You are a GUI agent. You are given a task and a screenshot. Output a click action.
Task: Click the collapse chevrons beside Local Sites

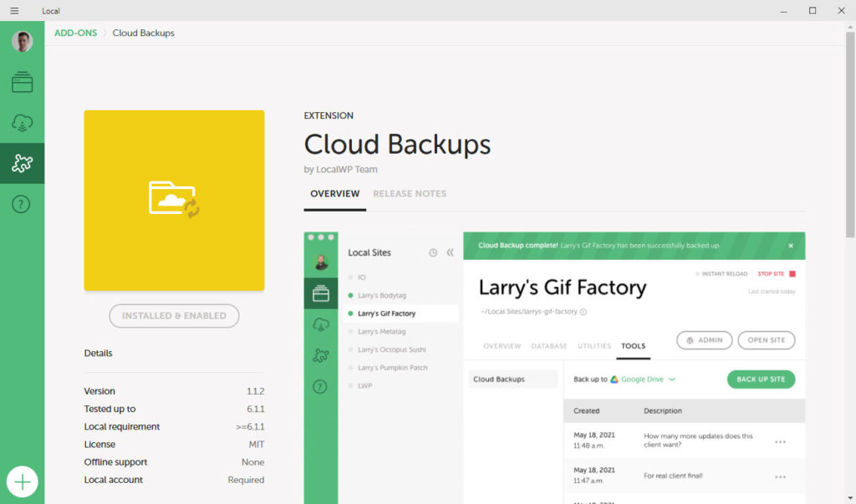[x=450, y=252]
